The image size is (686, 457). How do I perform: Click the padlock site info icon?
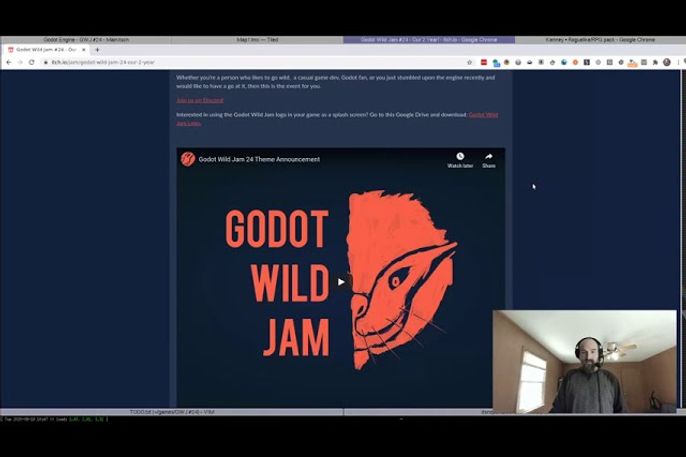(46, 63)
